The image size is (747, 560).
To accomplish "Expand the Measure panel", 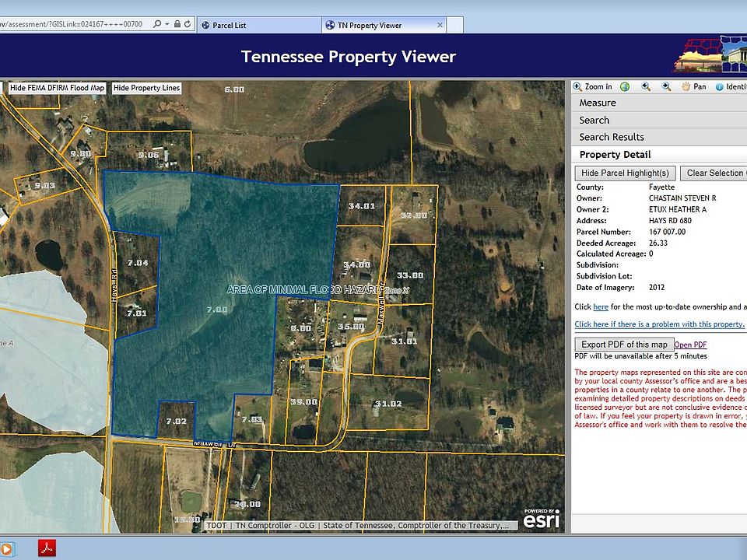I will click(x=598, y=103).
